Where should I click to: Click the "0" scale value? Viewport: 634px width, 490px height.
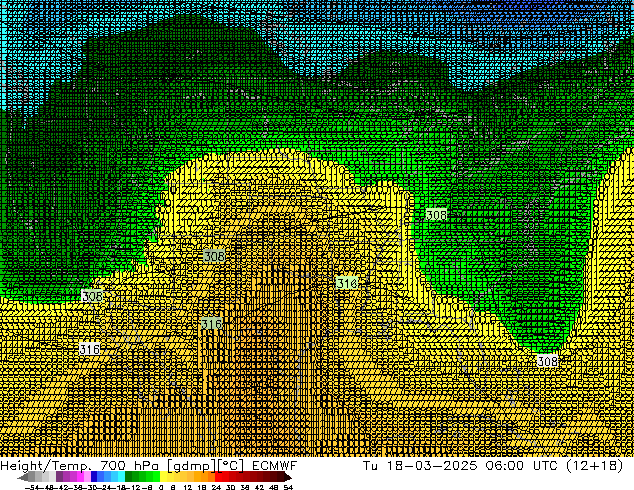[161, 488]
